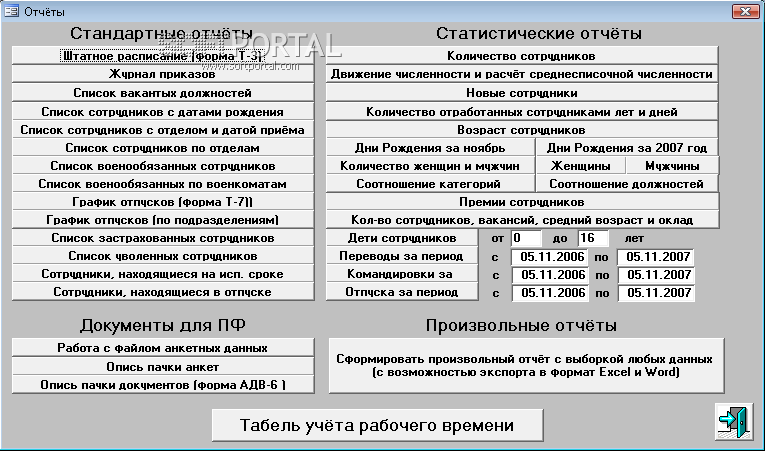
Task: Focus Переводы start date field
Action: (x=549, y=257)
